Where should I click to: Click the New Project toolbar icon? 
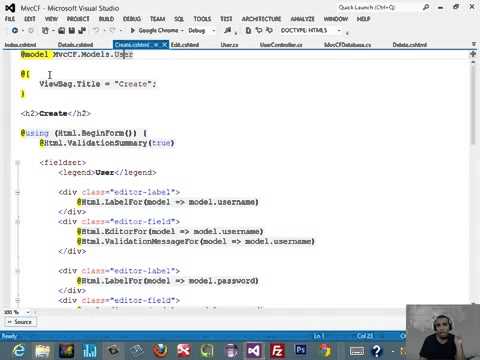coord(45,30)
